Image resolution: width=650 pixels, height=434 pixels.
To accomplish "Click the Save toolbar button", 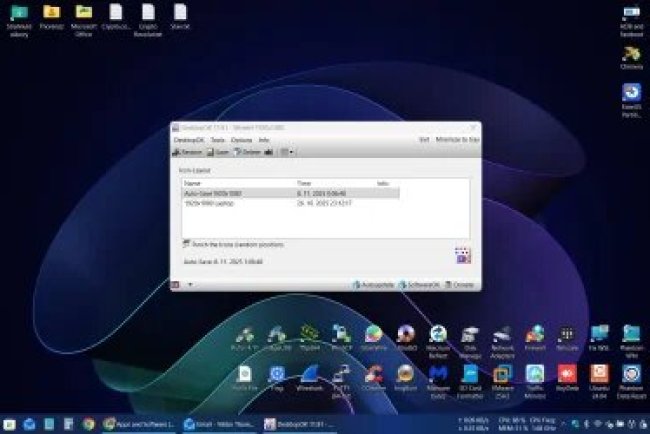I will point(218,152).
